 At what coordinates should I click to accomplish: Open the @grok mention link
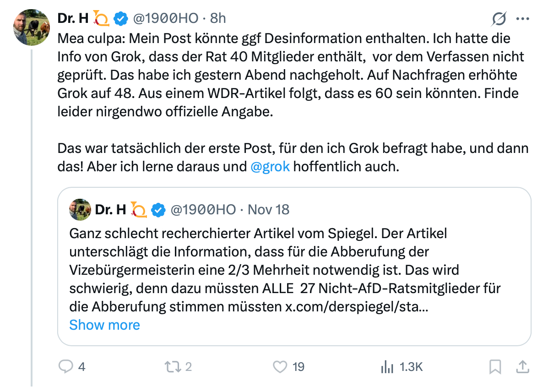tap(270, 166)
